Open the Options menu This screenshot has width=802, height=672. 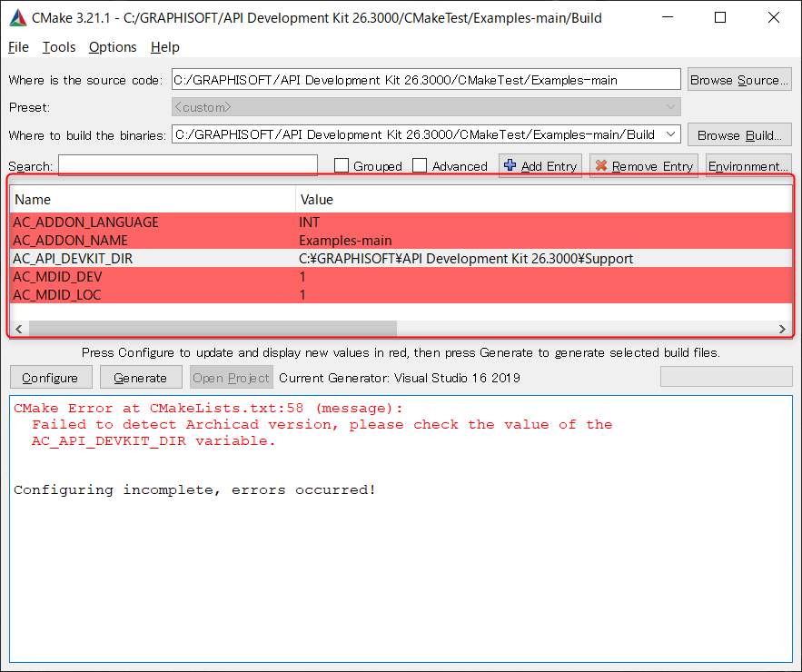(x=113, y=47)
